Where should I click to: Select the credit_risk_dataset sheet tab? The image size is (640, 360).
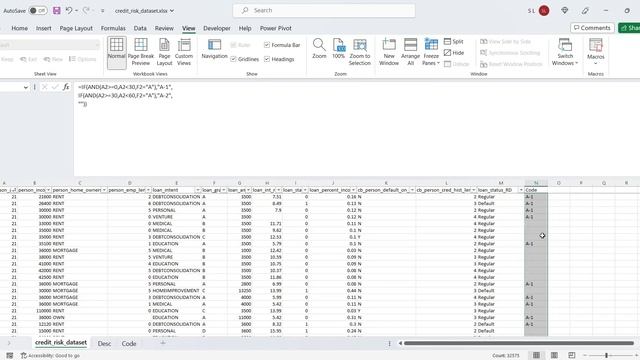tap(61, 342)
